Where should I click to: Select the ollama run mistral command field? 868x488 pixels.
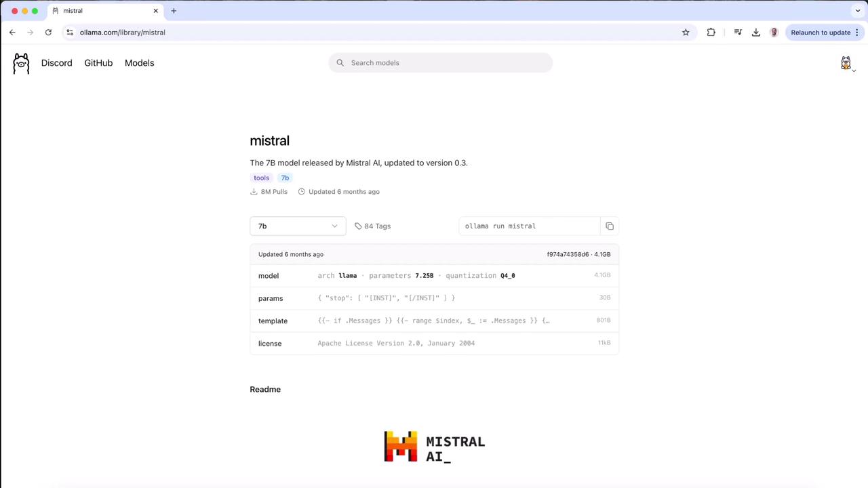(x=530, y=226)
